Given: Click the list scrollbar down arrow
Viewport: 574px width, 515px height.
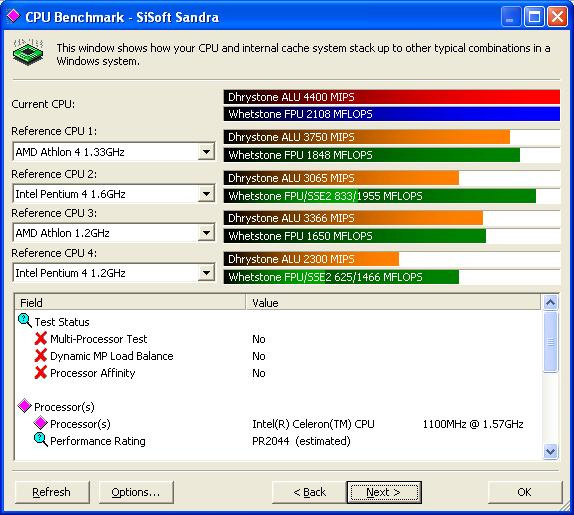Looking at the screenshot, I should 551,451.
